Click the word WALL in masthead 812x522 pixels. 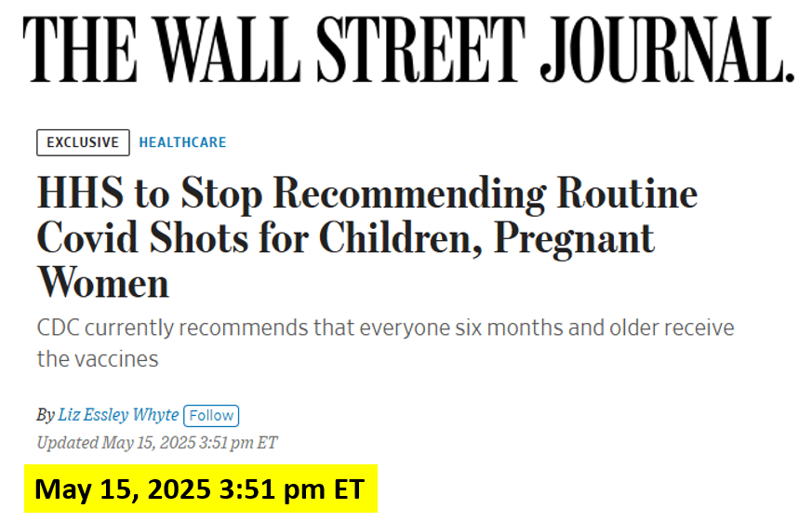(x=227, y=49)
